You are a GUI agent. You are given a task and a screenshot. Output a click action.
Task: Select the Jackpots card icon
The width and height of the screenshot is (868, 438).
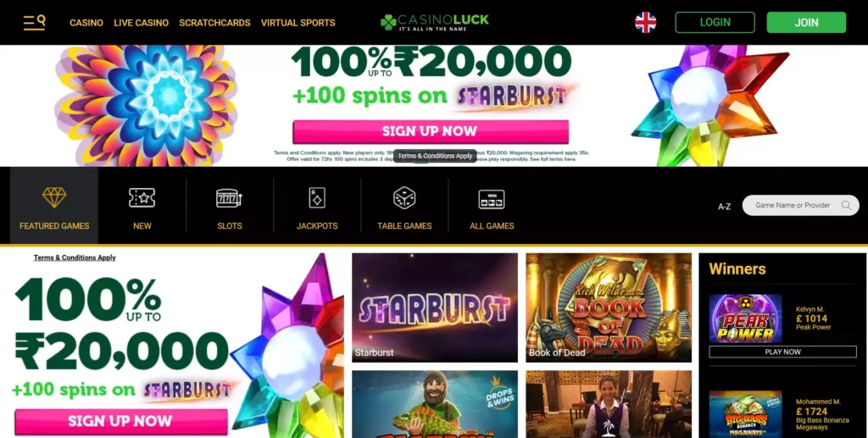tap(317, 197)
